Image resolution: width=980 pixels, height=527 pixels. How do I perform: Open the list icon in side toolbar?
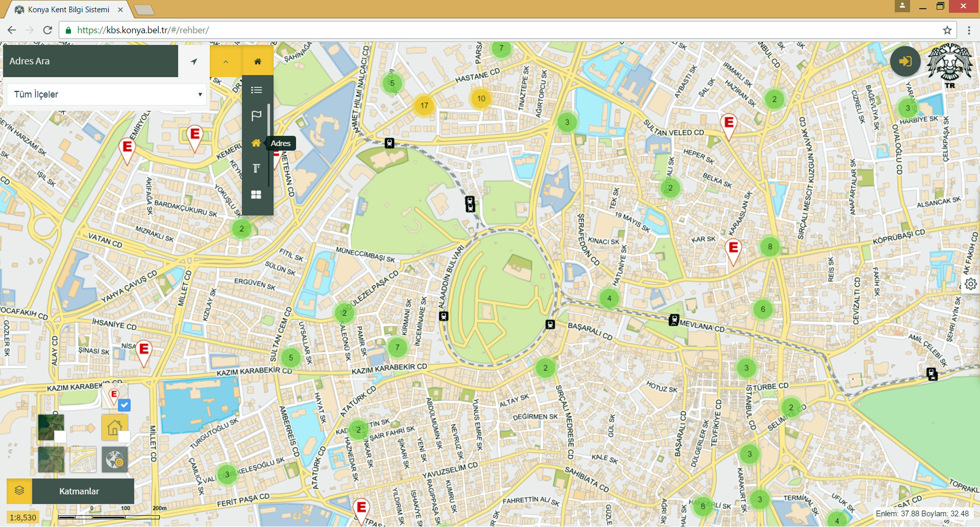pyautogui.click(x=256, y=90)
